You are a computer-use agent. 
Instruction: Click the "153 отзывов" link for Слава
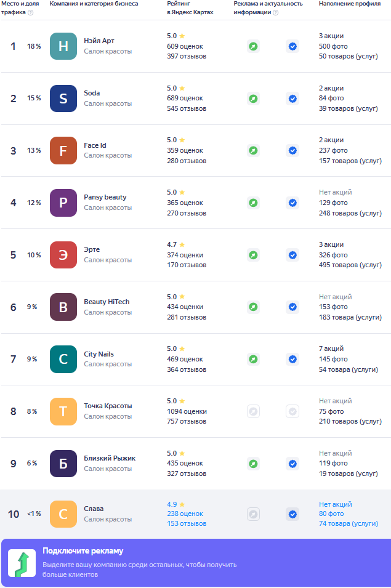pos(187,523)
